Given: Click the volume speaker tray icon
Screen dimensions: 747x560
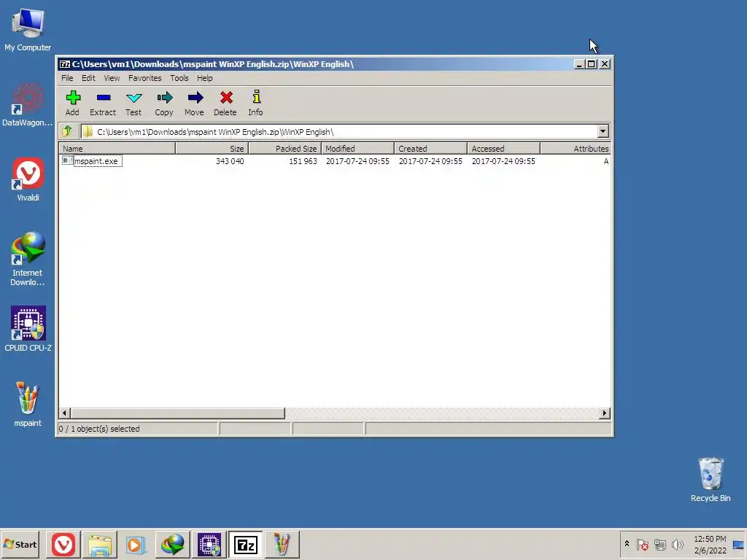Looking at the screenshot, I should 677,544.
